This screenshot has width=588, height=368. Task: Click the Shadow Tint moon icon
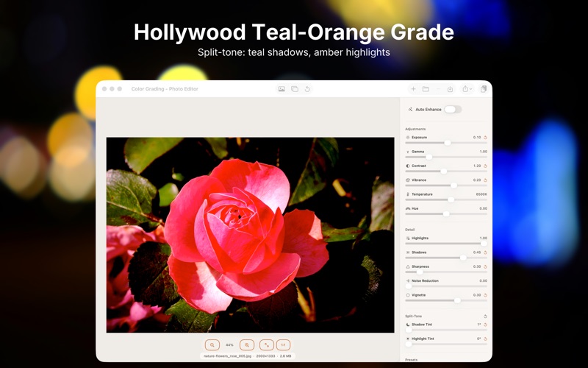click(x=408, y=325)
